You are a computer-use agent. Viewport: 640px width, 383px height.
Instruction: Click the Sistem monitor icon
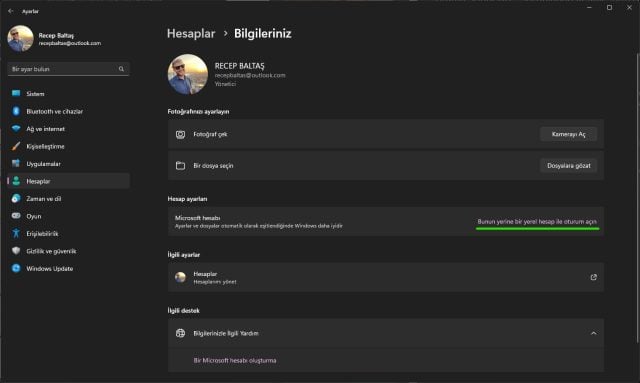pyautogui.click(x=16, y=94)
